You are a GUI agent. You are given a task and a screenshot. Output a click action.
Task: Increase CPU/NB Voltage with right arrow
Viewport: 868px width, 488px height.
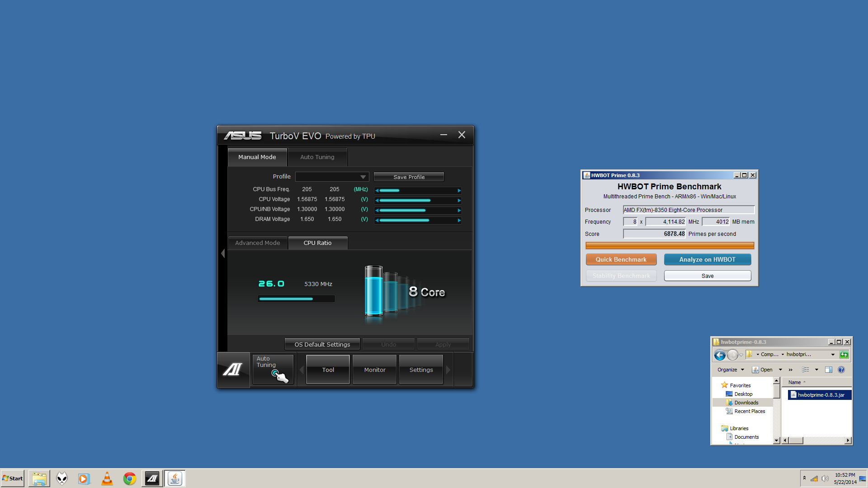pyautogui.click(x=459, y=211)
